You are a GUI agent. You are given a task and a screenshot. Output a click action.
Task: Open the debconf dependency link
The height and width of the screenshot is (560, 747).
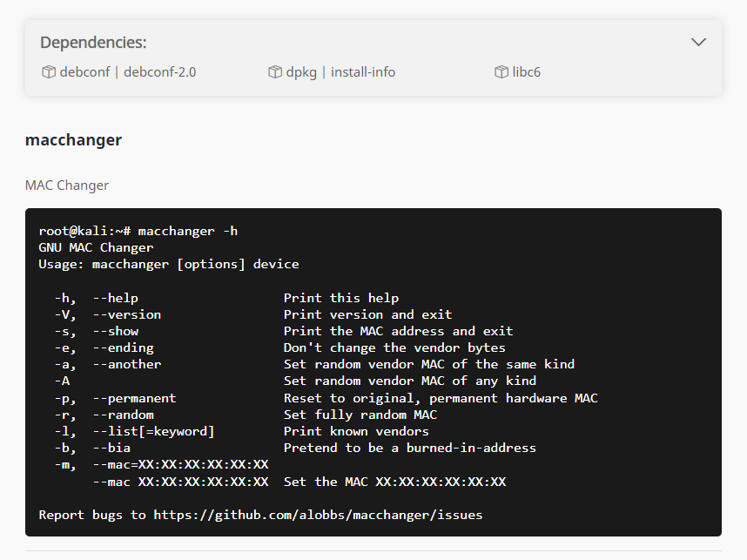click(84, 72)
